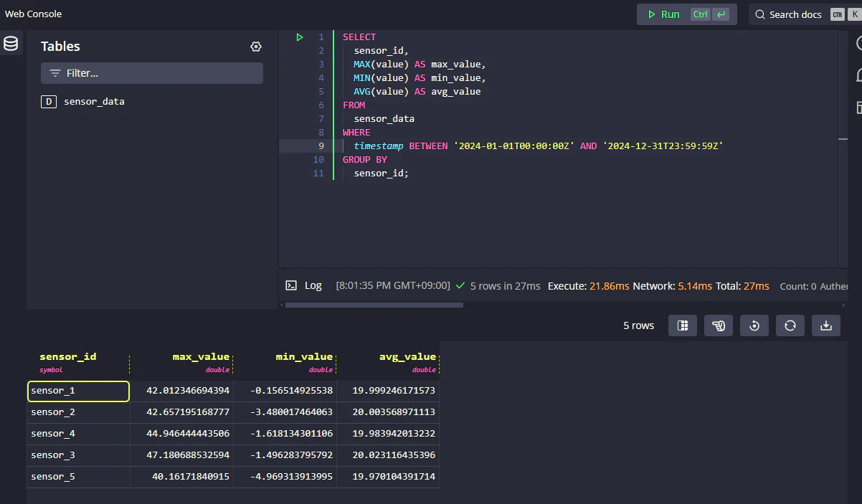Click the Web Console title

(34, 14)
